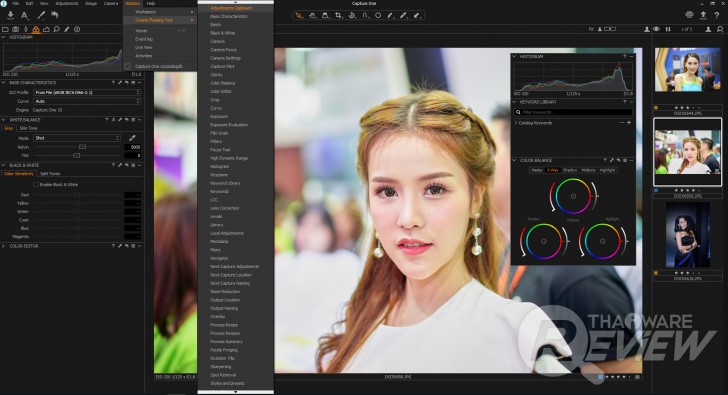Collapse the Base Characteristics panel
Screen dimensions: 728x395
pos(4,83)
